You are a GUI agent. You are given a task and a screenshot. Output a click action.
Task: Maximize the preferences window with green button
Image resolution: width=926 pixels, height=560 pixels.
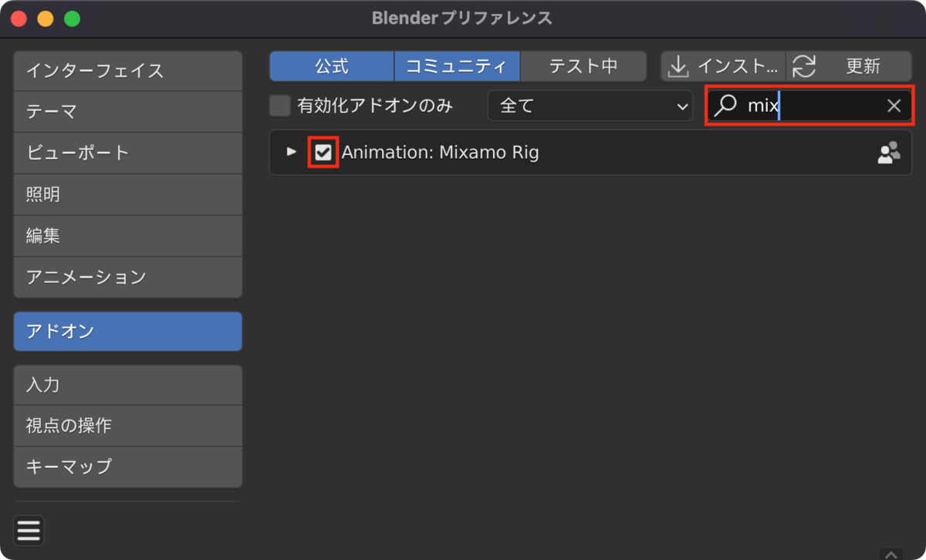tap(73, 19)
